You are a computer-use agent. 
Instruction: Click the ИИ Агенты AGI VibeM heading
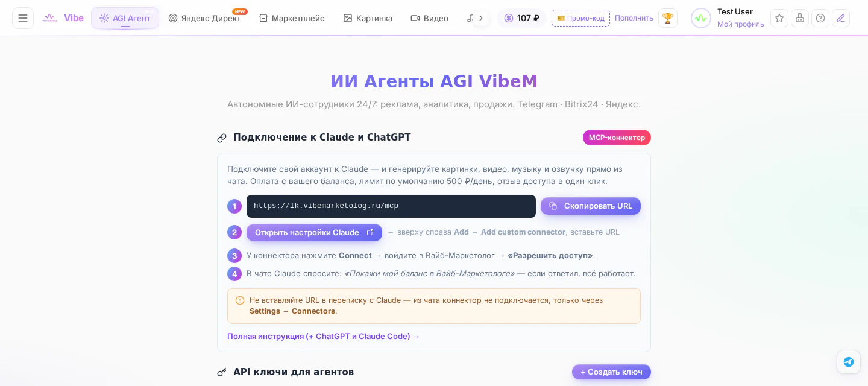434,81
